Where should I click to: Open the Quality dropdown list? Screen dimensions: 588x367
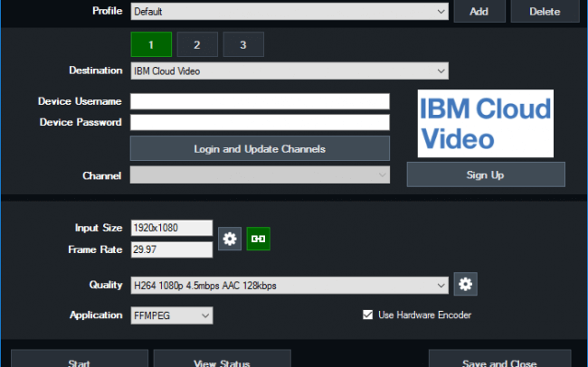click(289, 286)
